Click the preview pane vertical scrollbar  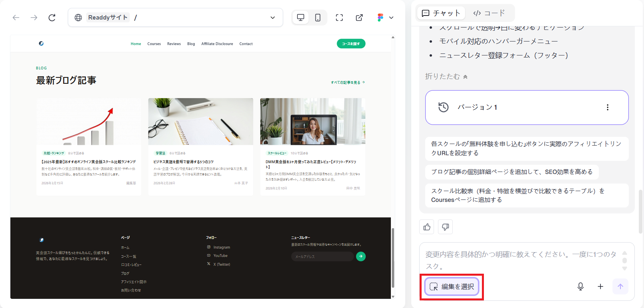click(x=393, y=258)
